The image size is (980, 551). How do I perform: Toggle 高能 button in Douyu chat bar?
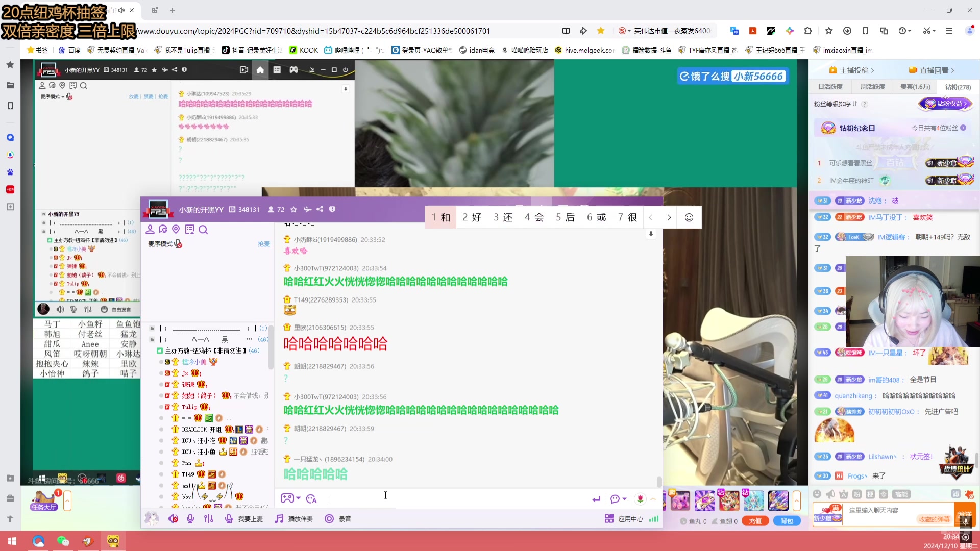901,494
